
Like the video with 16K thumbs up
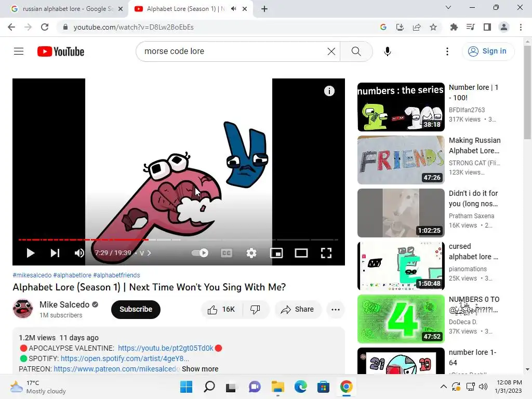(221, 310)
